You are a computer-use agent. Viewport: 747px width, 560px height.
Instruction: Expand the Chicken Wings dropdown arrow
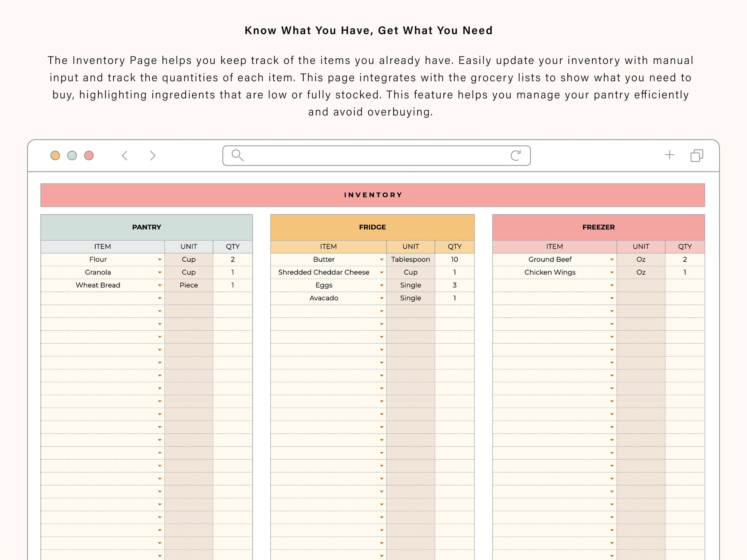(612, 273)
